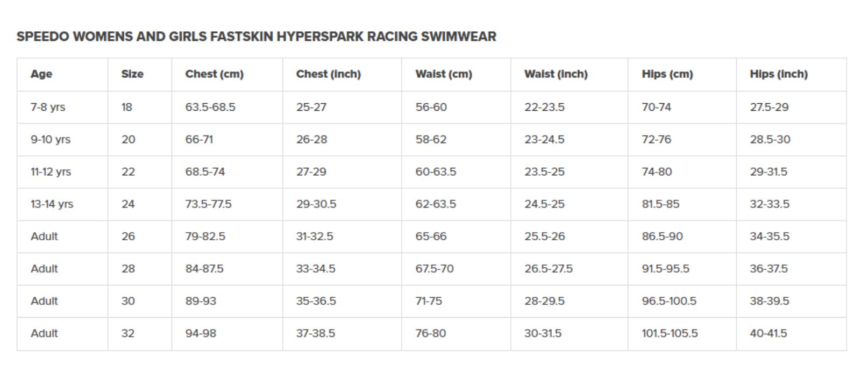This screenshot has width=868, height=379.
Task: Click the 7-8 yrs age cell
Action: pos(48,107)
